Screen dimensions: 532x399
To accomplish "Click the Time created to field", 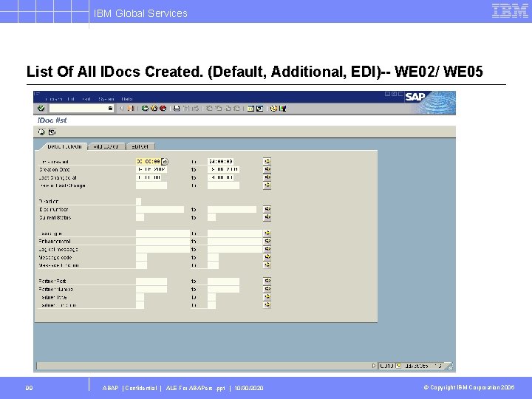I will tap(220, 162).
